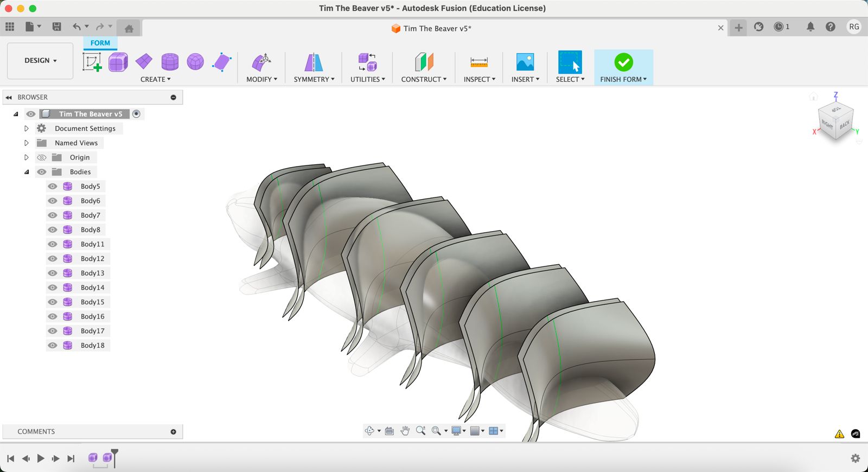The width and height of the screenshot is (868, 472).
Task: Select the Create Sketch tool icon
Action: point(92,62)
